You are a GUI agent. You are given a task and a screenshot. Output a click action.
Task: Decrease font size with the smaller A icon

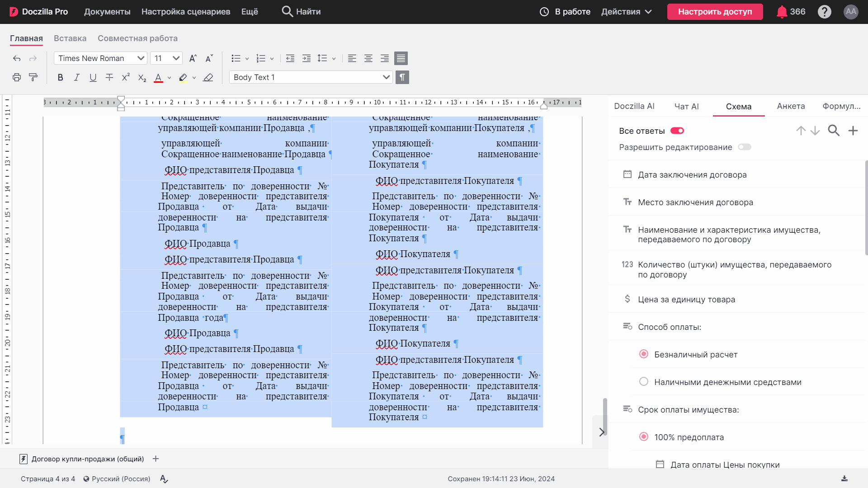coord(209,58)
